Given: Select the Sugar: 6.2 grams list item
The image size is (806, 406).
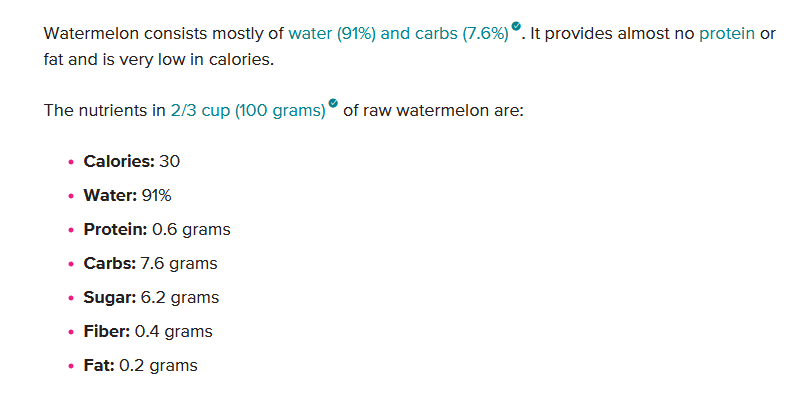Looking at the screenshot, I should 151,297.
